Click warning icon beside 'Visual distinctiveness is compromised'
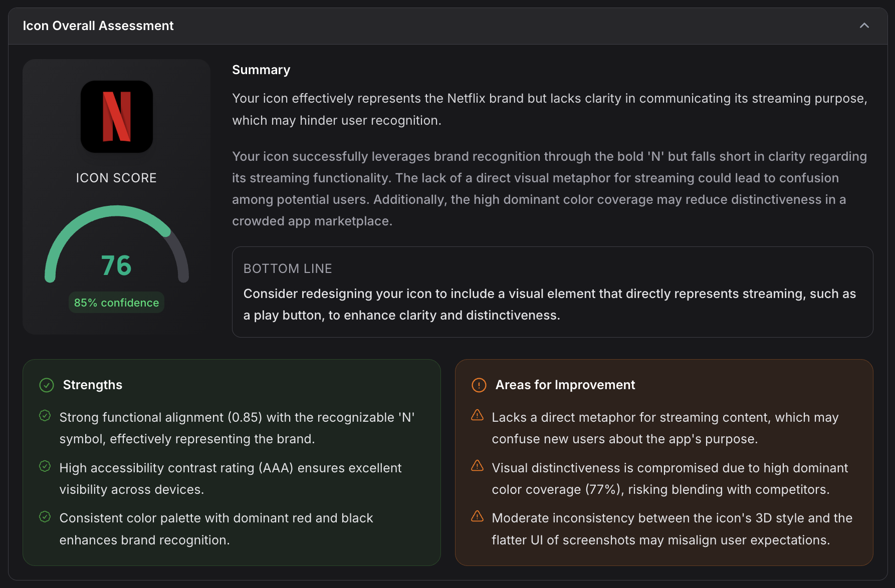This screenshot has width=895, height=588. [478, 466]
